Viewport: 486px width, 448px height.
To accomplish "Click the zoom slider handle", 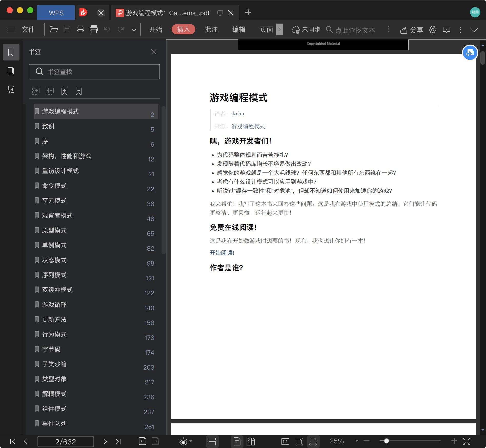I will (387, 441).
